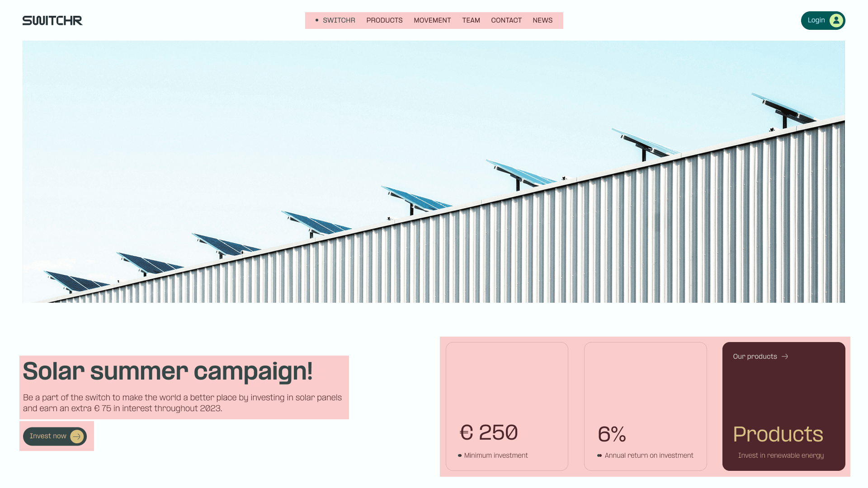This screenshot has width=868, height=488.
Task: Click the arrow icon in Invest now button
Action: click(x=77, y=436)
